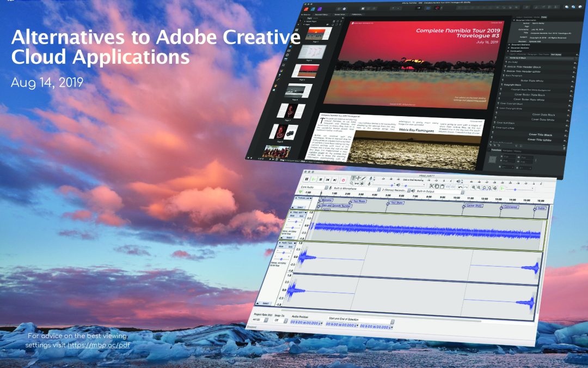Click the red Record button in Audacity
This screenshot has width=588, height=368.
point(344,179)
